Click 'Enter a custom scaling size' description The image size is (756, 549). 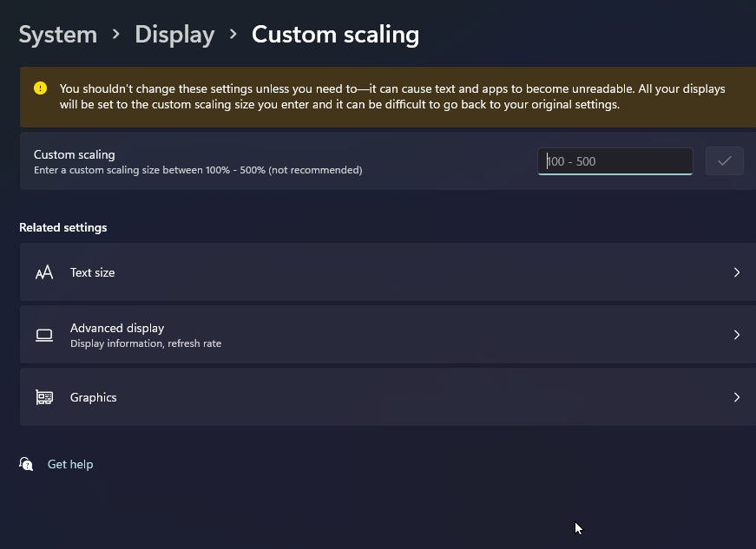click(198, 170)
